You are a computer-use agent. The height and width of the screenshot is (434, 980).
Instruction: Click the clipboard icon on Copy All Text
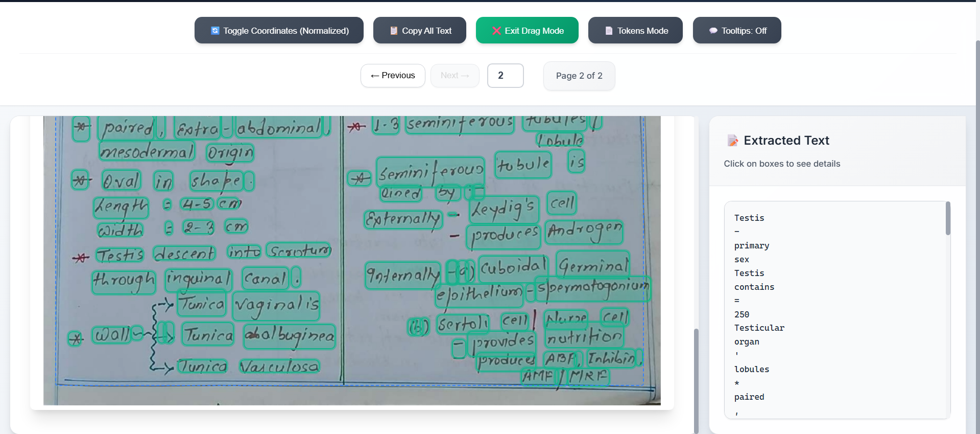394,31
